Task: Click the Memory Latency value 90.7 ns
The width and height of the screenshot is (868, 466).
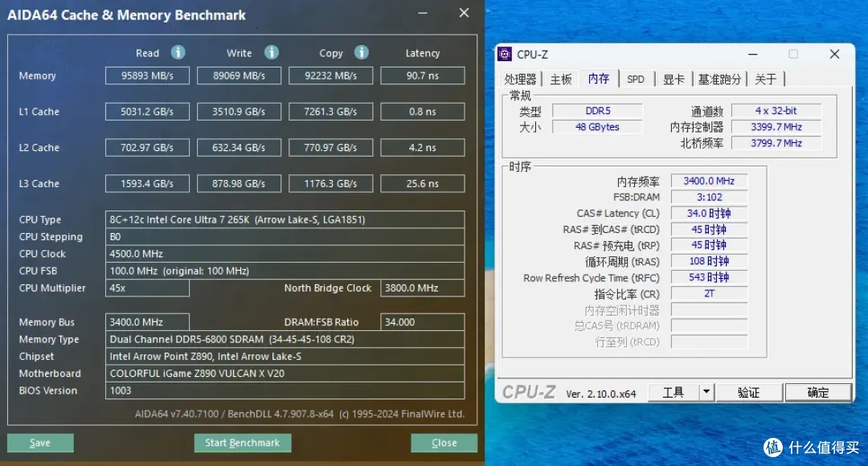Action: 423,76
